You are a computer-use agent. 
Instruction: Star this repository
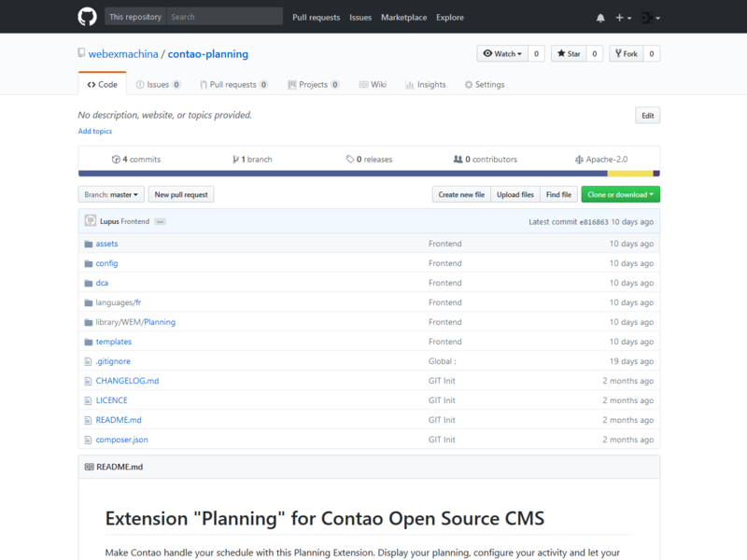tap(569, 53)
